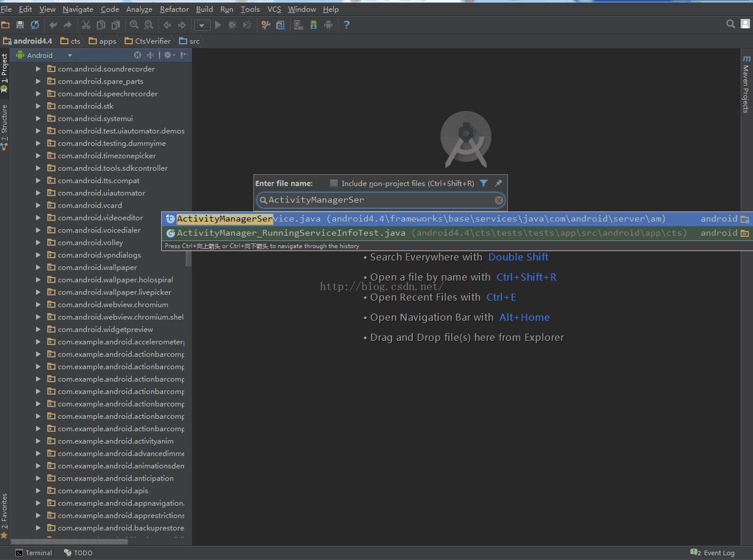Expand com.android.widgetpreview package
Screen dimensions: 753x560
click(x=38, y=330)
